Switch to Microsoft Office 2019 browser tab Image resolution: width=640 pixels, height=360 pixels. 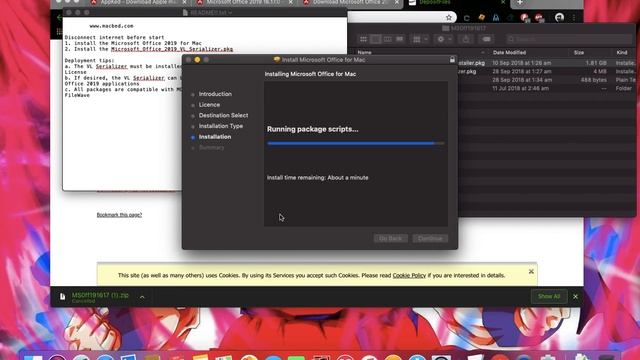point(243,2)
